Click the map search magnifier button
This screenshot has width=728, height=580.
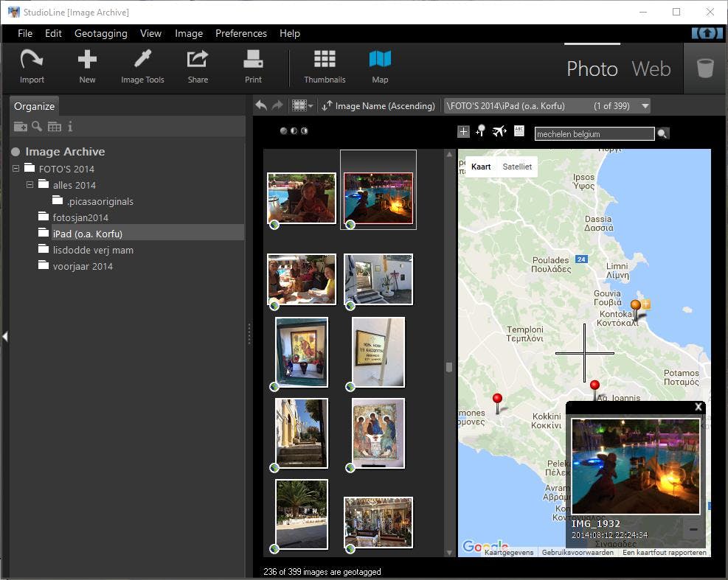[662, 133]
